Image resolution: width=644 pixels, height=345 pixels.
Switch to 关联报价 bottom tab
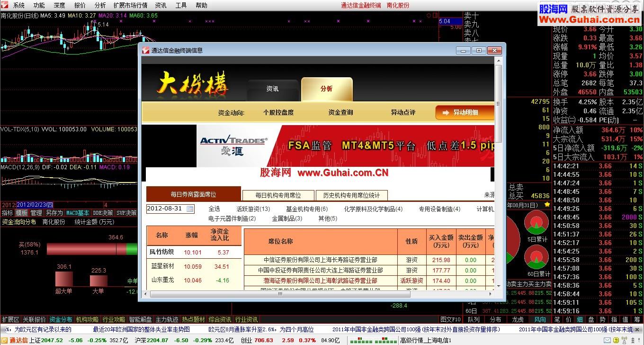point(35,319)
